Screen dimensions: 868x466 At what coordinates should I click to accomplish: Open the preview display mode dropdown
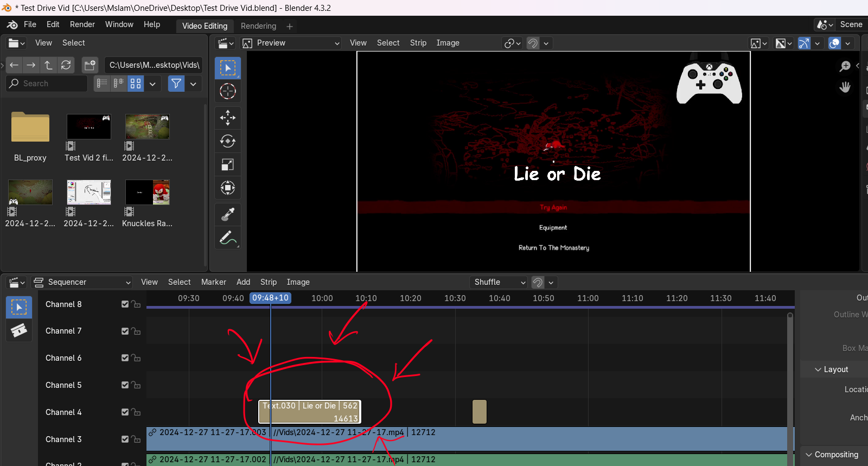[758, 43]
